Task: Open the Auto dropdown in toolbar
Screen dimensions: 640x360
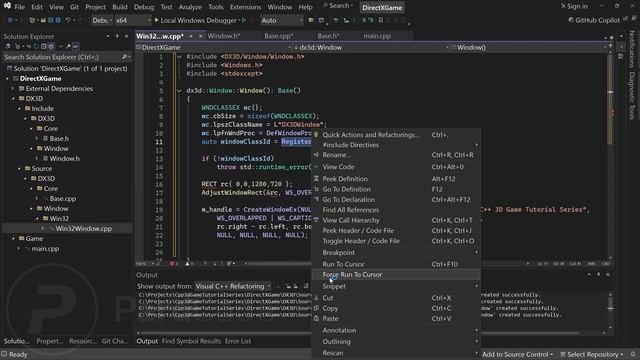Action: tap(282, 20)
